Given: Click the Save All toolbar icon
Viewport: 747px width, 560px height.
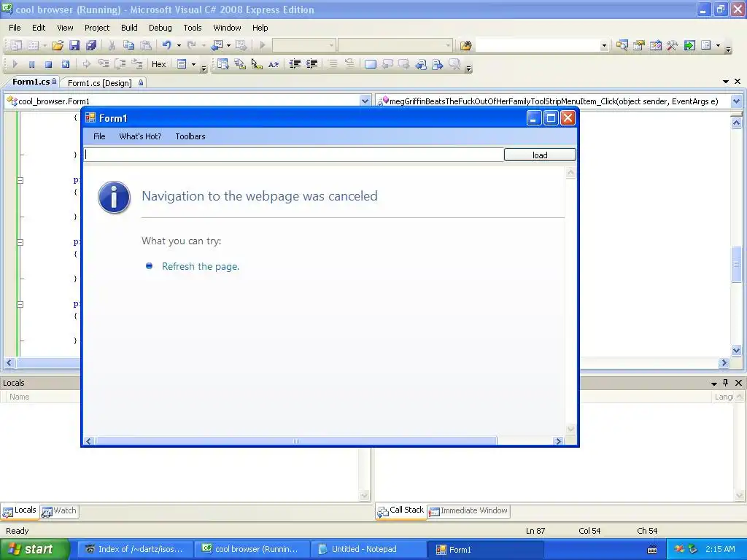Looking at the screenshot, I should (x=91, y=45).
